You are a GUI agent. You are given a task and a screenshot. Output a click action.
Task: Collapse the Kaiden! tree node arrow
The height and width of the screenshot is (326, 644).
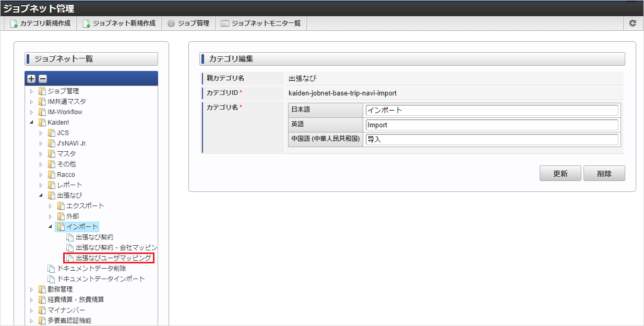[x=31, y=123]
